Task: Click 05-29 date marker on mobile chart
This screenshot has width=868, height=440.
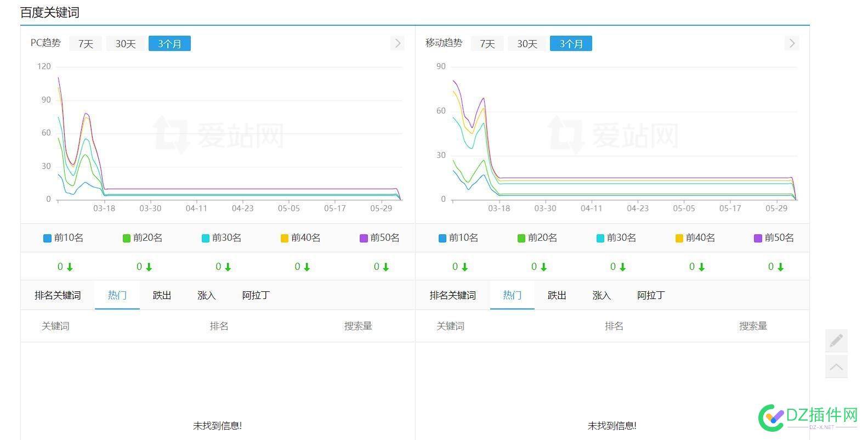Action: 776,208
